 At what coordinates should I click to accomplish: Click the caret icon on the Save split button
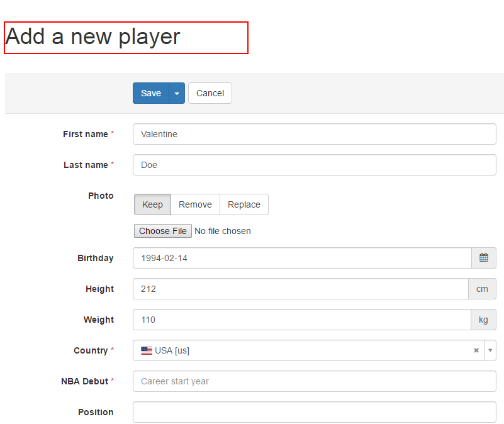pyautogui.click(x=177, y=92)
